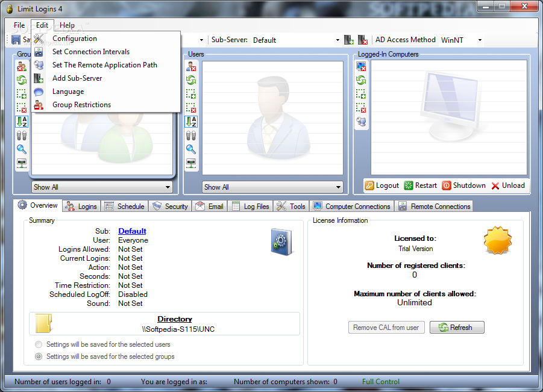
Task: Select all logged-in computers icon
Action: click(361, 94)
